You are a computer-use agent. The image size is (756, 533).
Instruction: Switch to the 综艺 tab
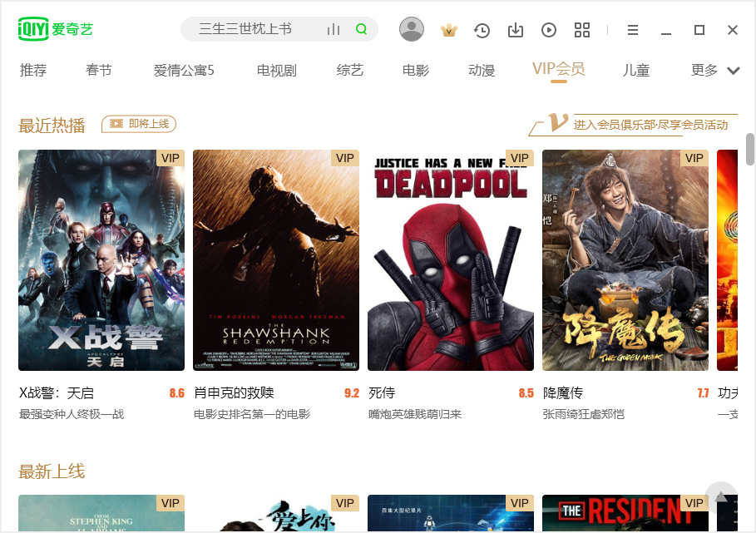click(349, 71)
